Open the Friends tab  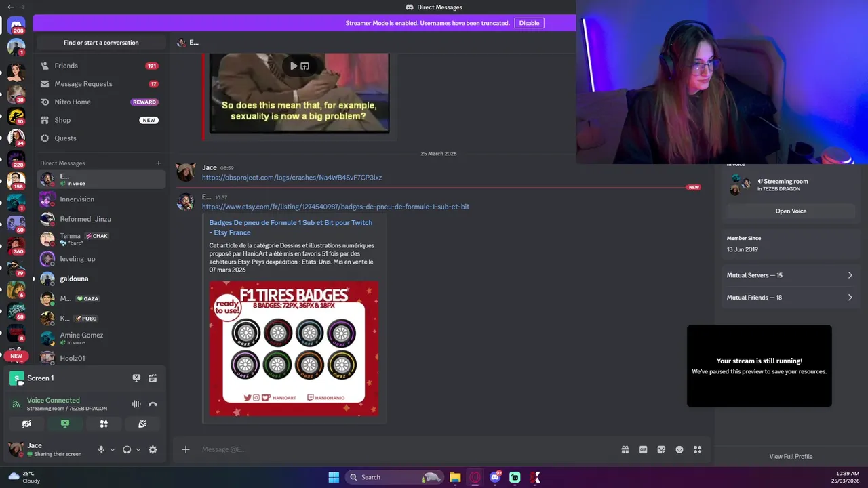101,66
